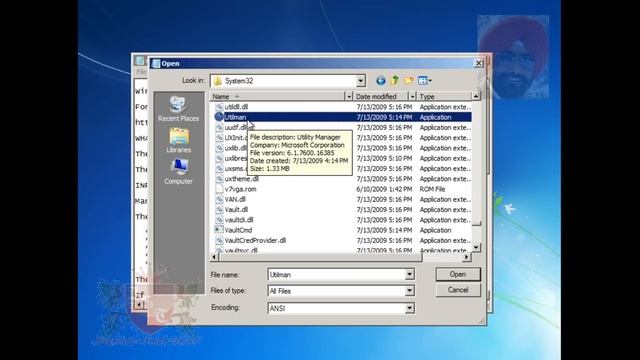640x360 pixels.
Task: Click horizontal scrollbar left arrow
Action: tap(214, 257)
